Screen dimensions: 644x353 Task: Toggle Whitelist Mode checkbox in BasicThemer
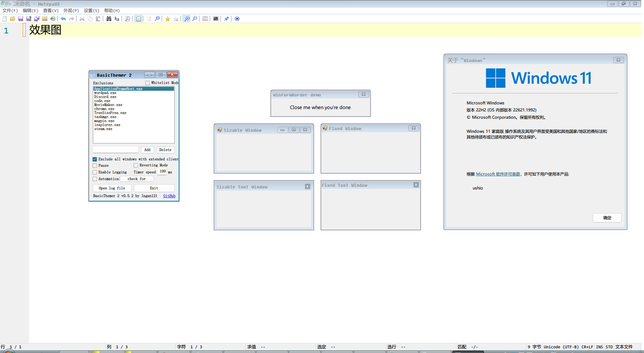point(147,83)
